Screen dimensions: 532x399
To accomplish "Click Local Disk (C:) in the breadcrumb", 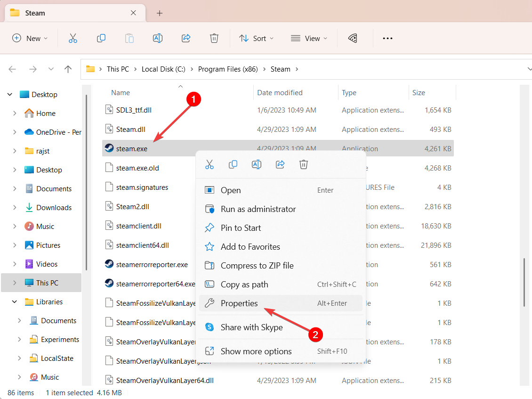I will (163, 69).
